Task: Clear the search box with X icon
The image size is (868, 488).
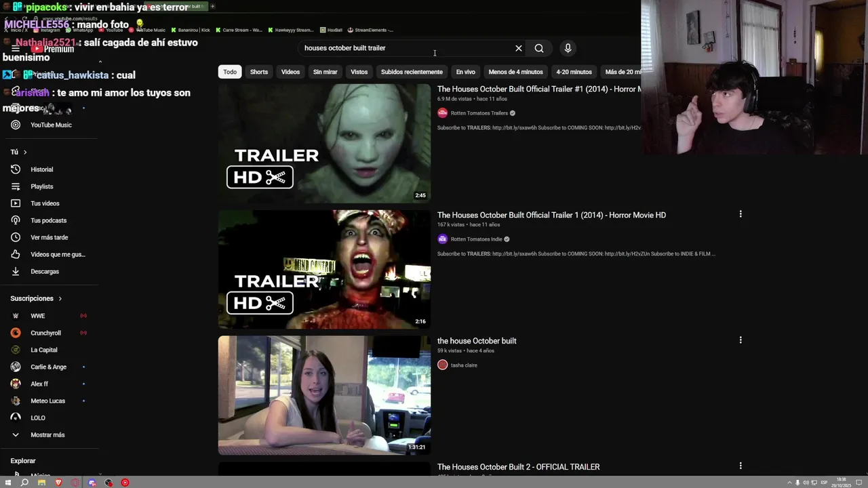Action: [519, 48]
